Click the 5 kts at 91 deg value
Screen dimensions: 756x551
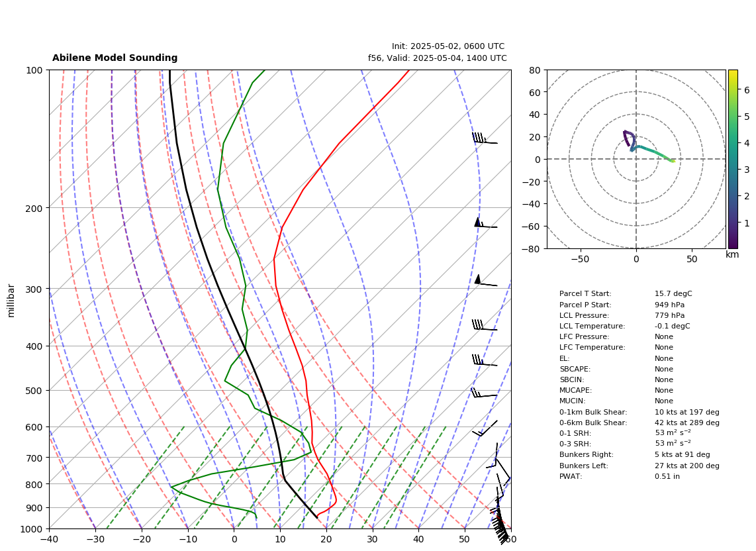[683, 454]
